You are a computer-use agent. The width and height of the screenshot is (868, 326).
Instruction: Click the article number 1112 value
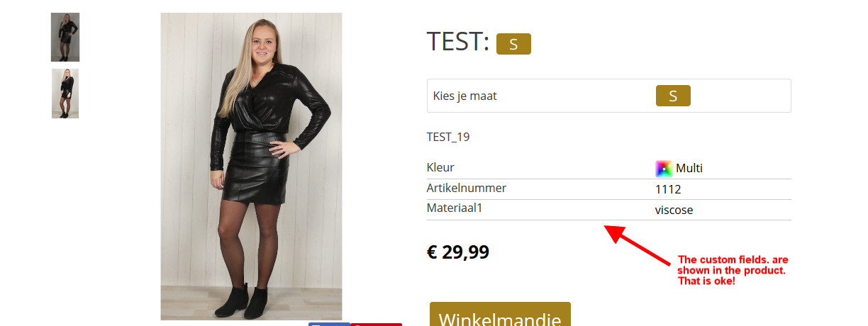[668, 189]
